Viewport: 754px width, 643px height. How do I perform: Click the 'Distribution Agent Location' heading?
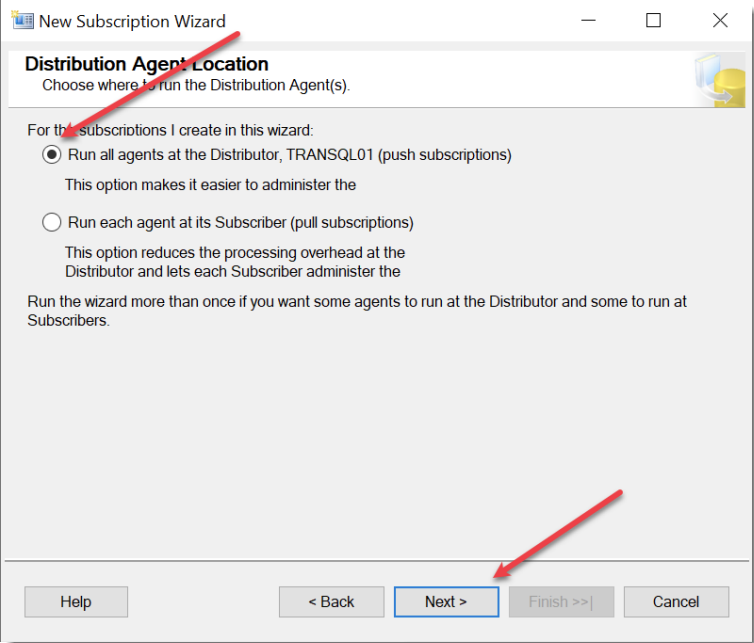[x=147, y=64]
